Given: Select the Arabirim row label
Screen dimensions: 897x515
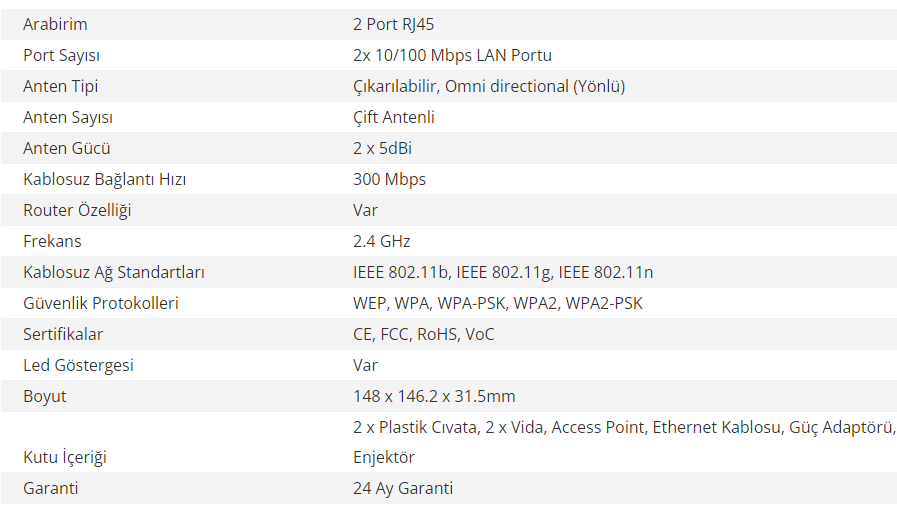Looking at the screenshot, I should click(x=55, y=24).
